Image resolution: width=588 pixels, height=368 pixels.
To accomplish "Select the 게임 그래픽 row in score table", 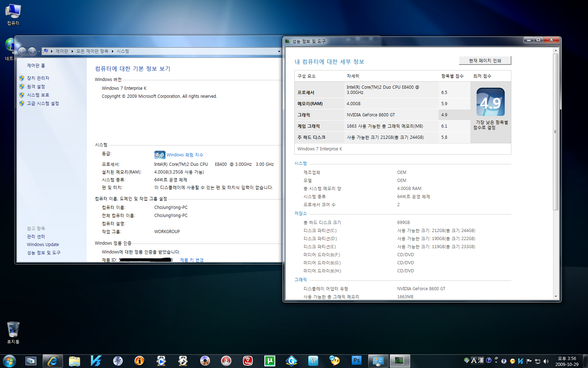I will 382,126.
